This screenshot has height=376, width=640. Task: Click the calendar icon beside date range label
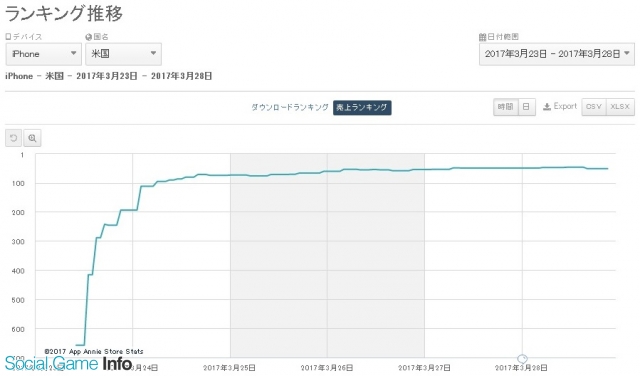[x=482, y=37]
